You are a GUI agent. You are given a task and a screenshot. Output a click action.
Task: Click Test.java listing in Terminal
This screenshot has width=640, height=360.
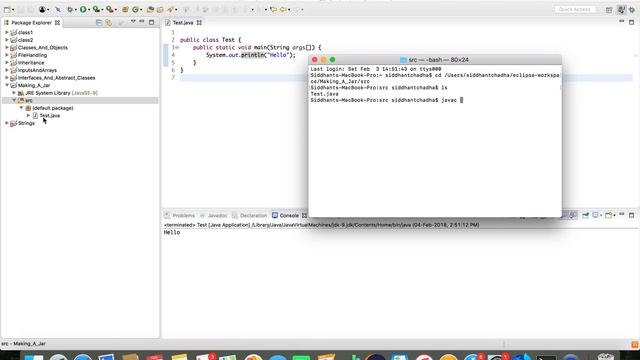point(324,94)
